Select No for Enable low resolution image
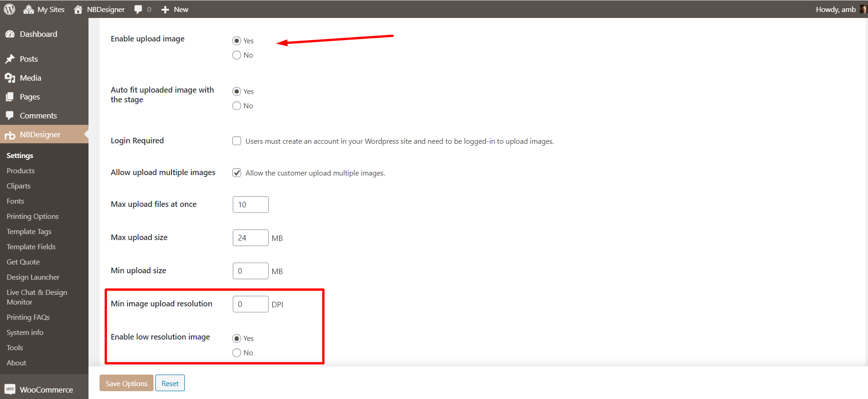 click(236, 352)
